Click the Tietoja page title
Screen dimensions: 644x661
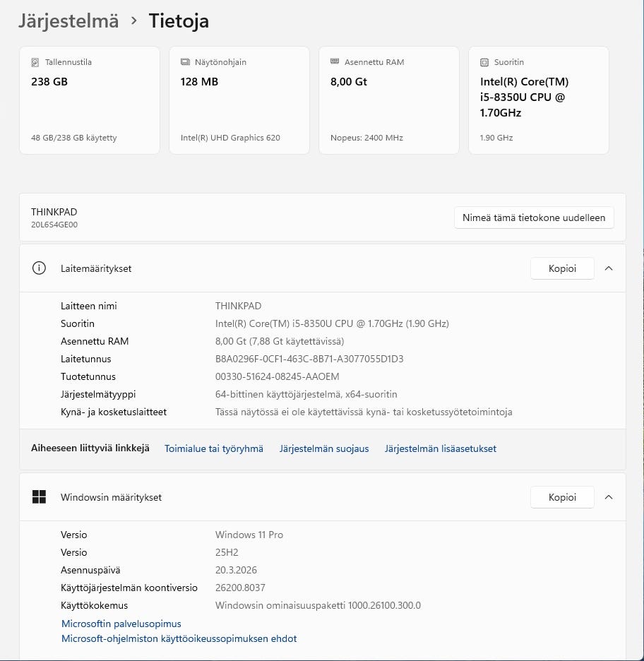[x=179, y=21]
